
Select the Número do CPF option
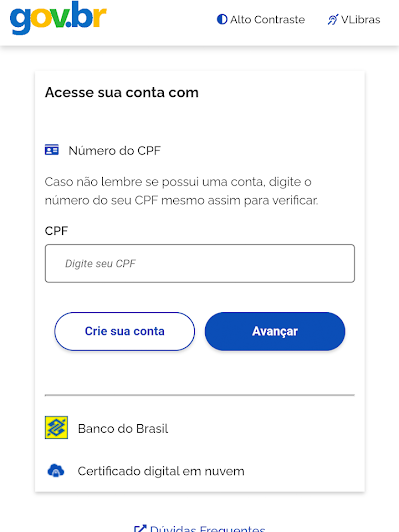pyautogui.click(x=103, y=150)
